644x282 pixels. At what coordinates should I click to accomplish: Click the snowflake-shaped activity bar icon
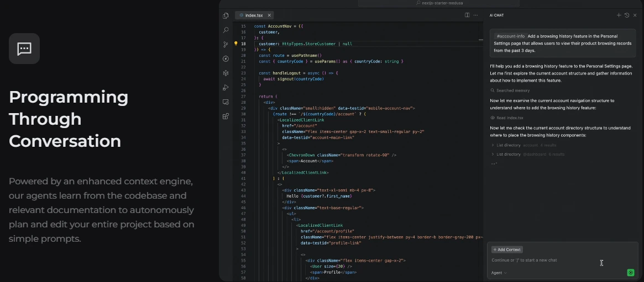(226, 73)
